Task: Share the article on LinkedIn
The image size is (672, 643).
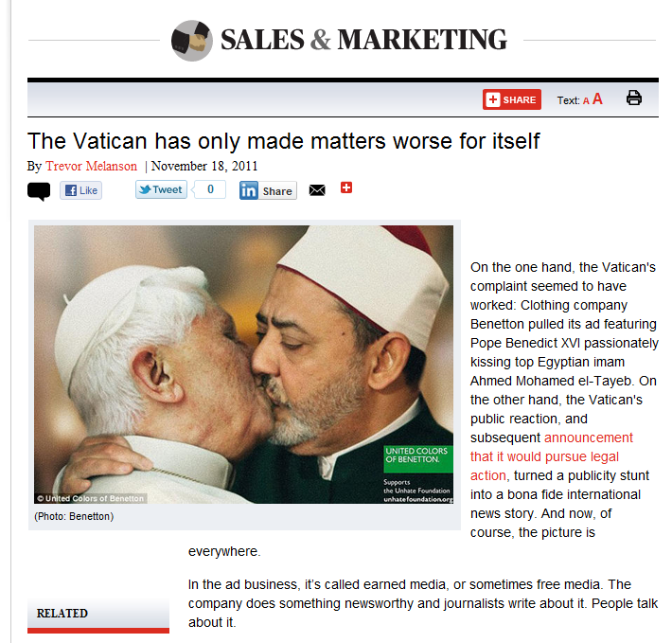Action: [268, 190]
